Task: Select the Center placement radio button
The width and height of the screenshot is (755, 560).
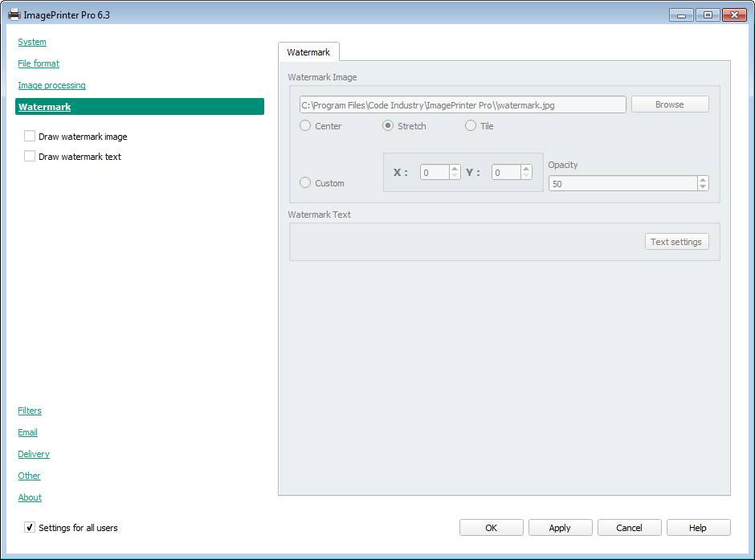Action: point(304,125)
